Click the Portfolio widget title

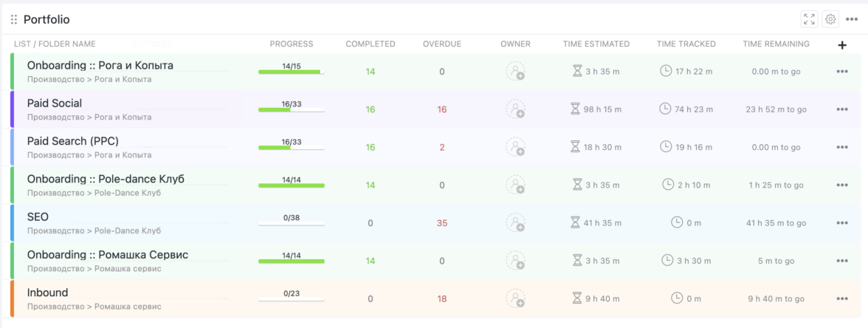pos(46,20)
